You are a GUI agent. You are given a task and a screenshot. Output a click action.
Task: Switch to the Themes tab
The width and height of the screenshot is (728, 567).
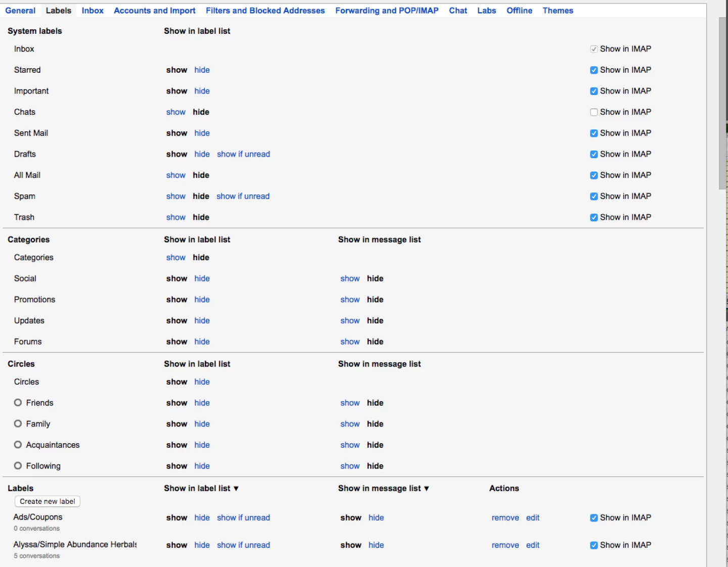558,10
